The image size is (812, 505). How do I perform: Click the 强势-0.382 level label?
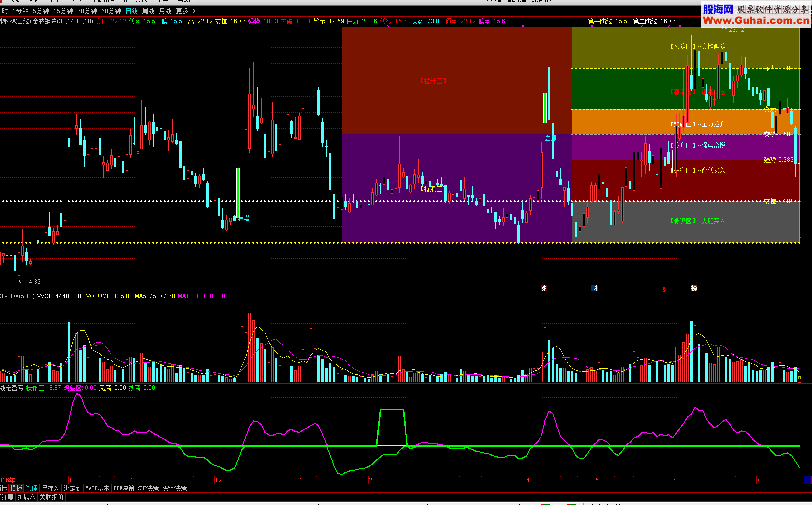pos(779,160)
